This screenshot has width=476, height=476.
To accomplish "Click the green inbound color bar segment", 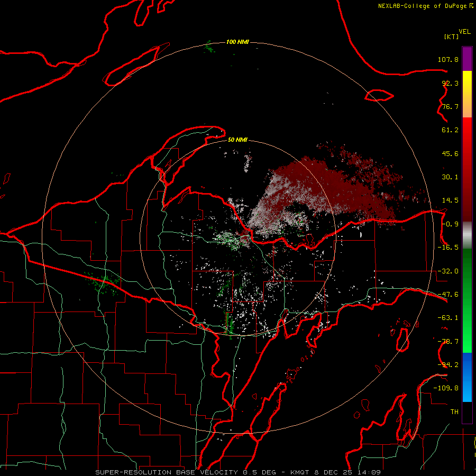I will click(467, 300).
